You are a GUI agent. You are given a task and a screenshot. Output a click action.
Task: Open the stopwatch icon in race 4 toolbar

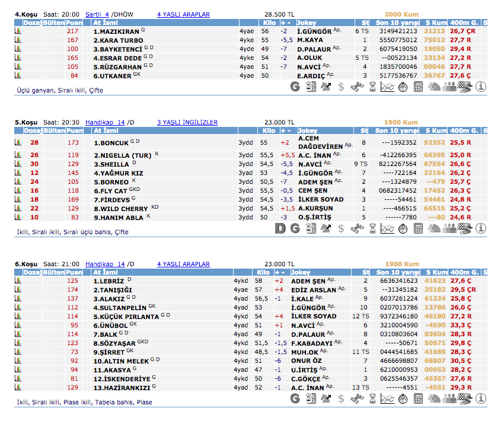403,87
